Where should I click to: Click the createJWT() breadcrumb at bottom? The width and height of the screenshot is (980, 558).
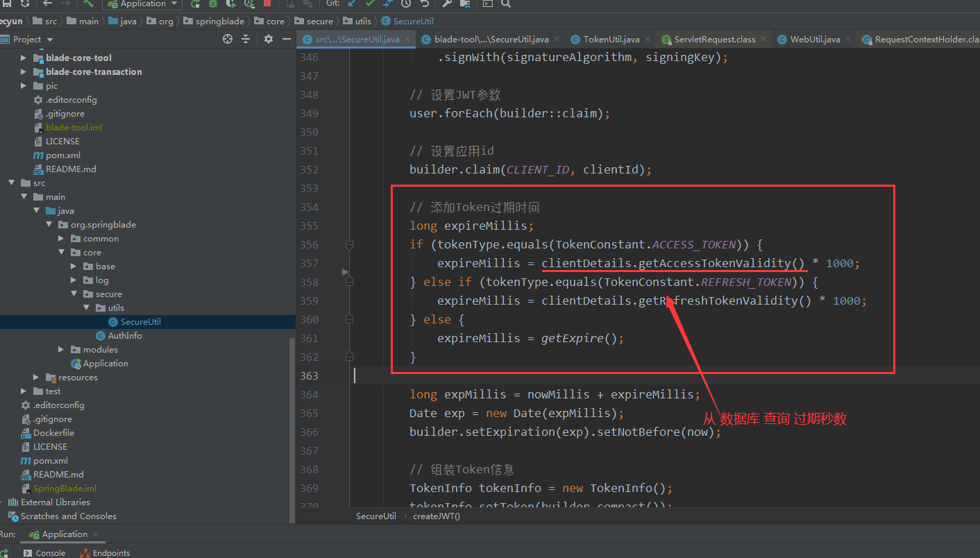(437, 516)
